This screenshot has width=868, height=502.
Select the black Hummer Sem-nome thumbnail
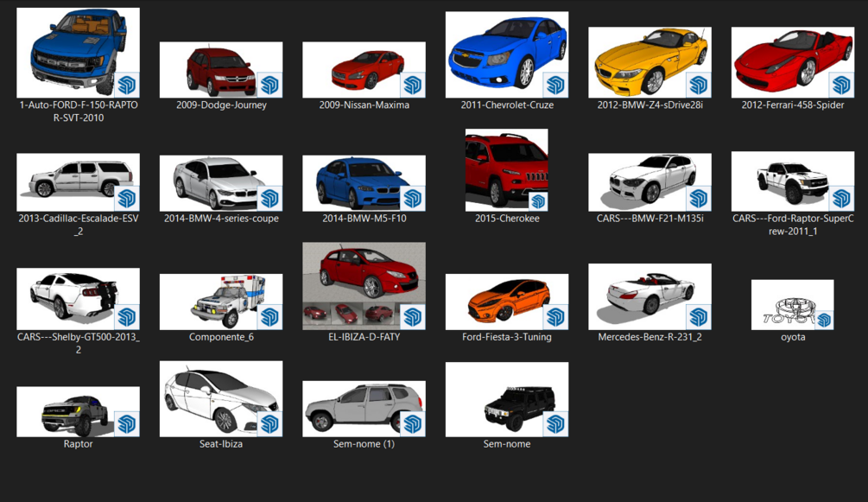pyautogui.click(x=506, y=399)
